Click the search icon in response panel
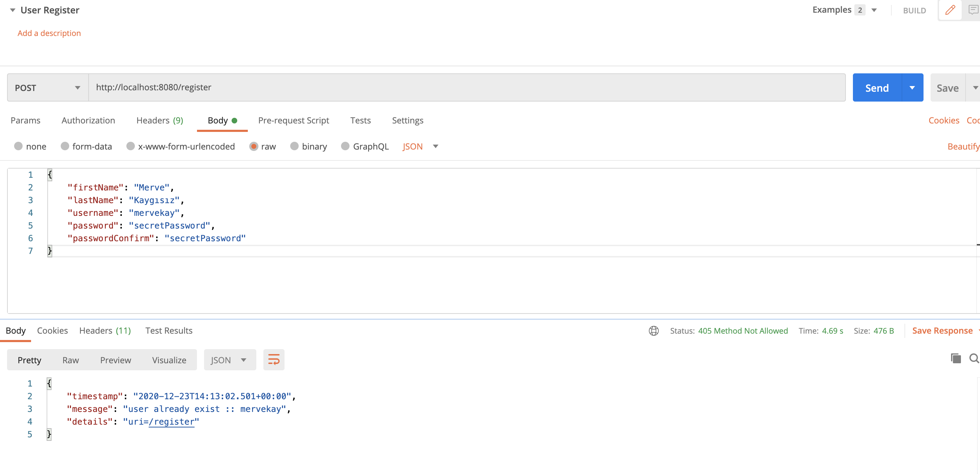This screenshot has width=980, height=474. (x=973, y=360)
